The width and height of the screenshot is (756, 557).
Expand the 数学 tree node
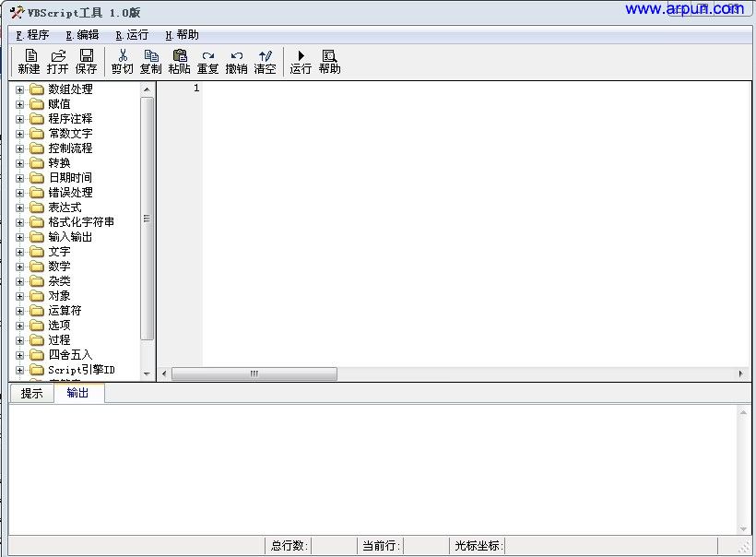coord(19,267)
